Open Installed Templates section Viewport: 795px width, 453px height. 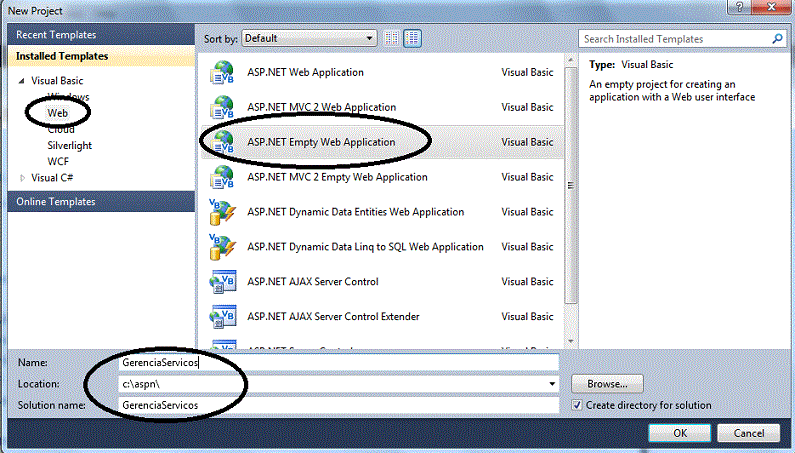click(101, 56)
